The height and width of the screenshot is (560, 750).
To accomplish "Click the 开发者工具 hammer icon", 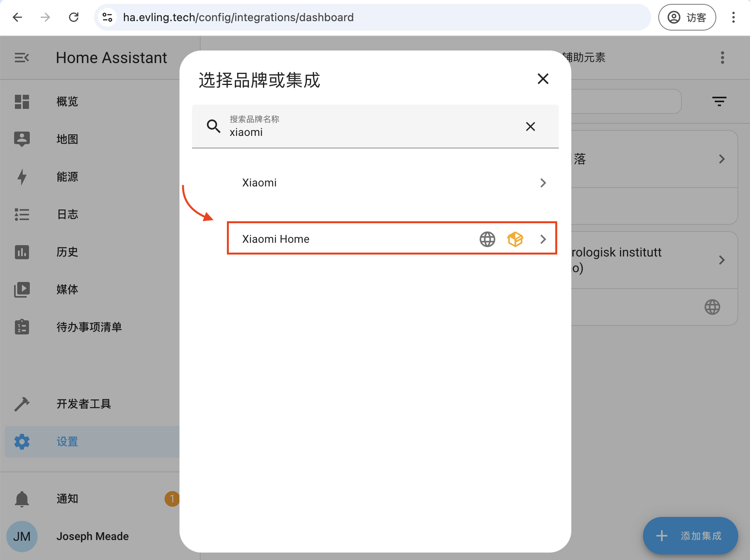I will (x=22, y=404).
